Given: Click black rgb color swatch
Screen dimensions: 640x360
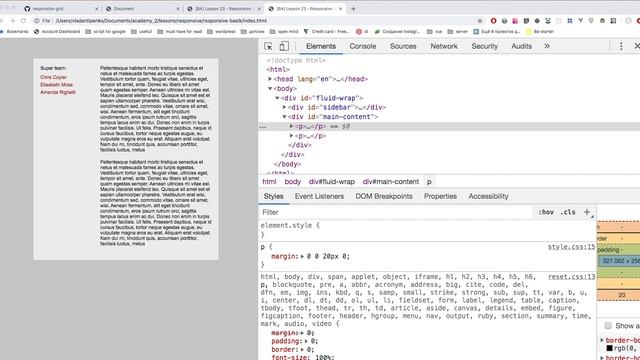Looking at the screenshot, I should click(x=609, y=348).
